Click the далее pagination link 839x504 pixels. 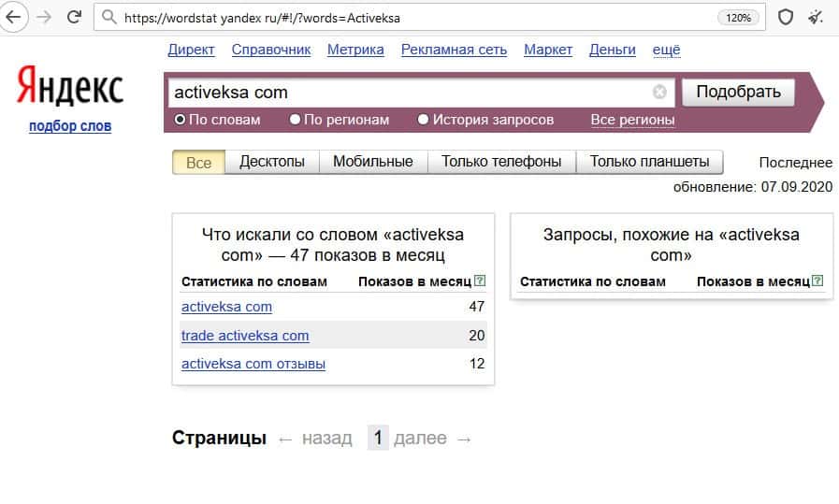420,439
